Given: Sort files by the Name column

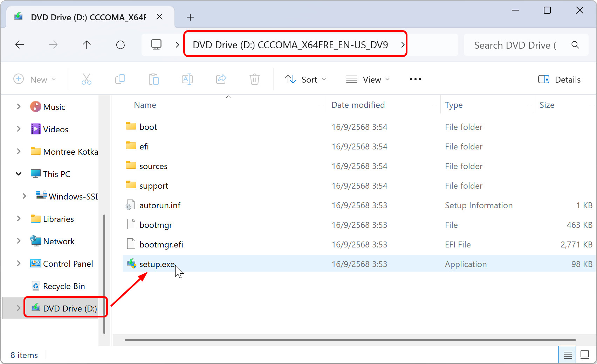Looking at the screenshot, I should 145,105.
